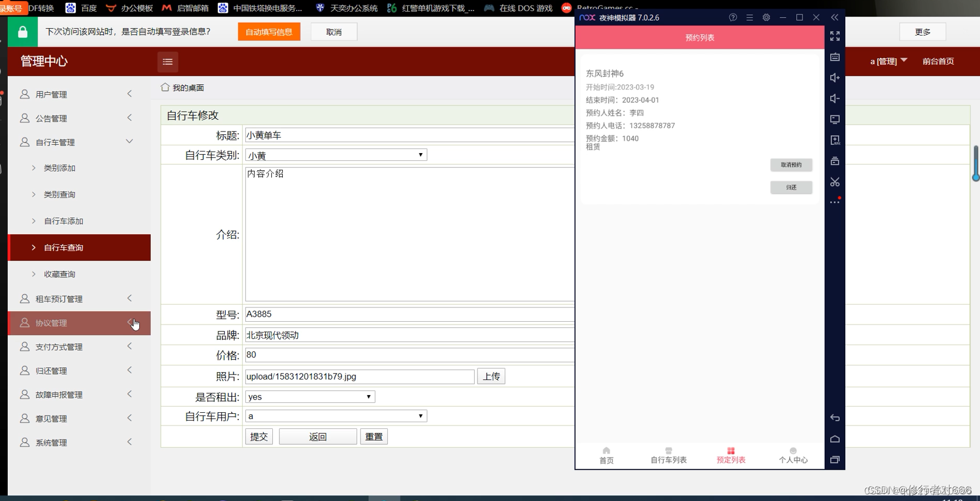Open 是否租出 dropdown showing yes
The height and width of the screenshot is (501, 980).
point(310,397)
